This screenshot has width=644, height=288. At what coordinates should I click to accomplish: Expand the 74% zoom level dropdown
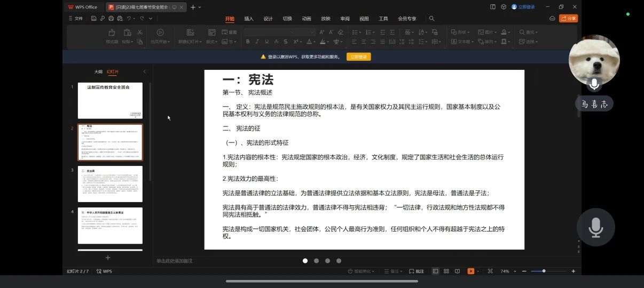click(515, 271)
